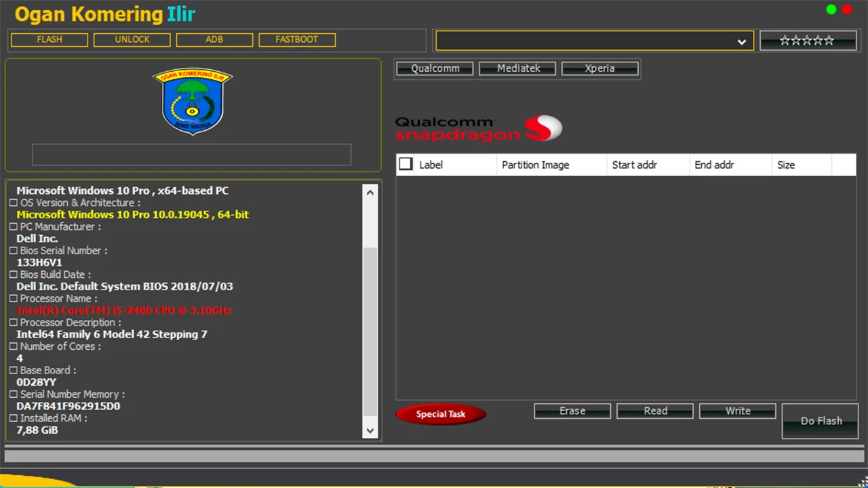
Task: Open the UNLOCK tab
Action: coord(132,40)
